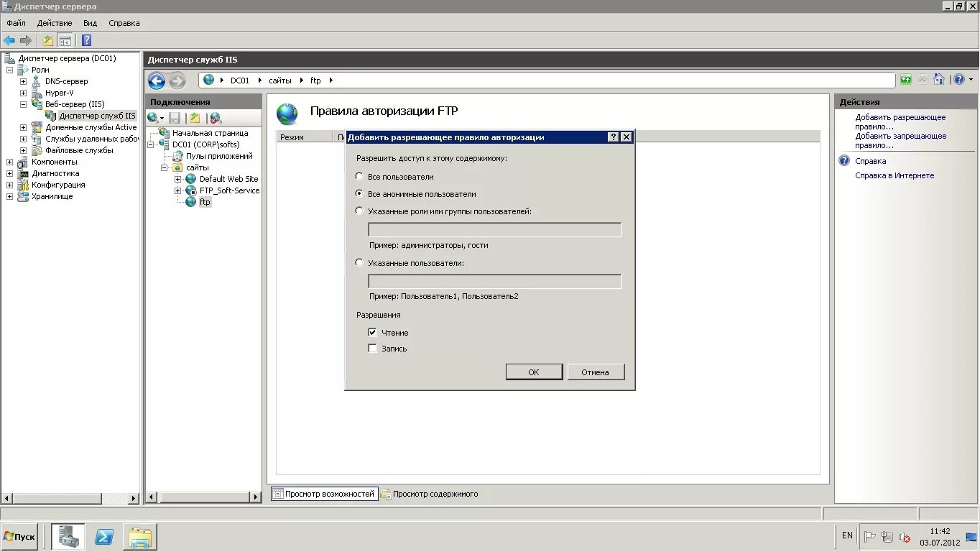This screenshot has height=552, width=980.
Task: Click the create connection globe icon under Подключения
Action: click(x=153, y=118)
